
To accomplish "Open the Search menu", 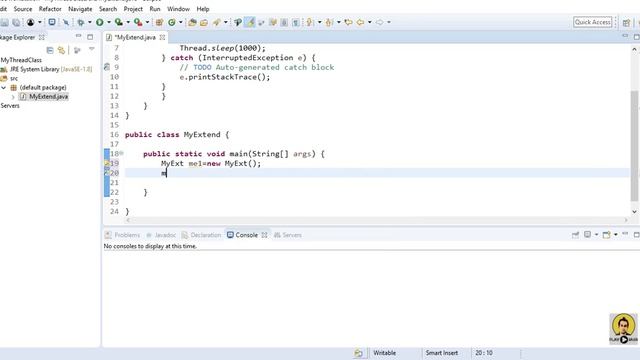I will (x=108, y=9).
